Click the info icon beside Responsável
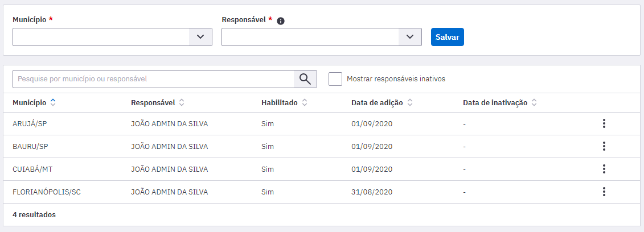 point(281,21)
